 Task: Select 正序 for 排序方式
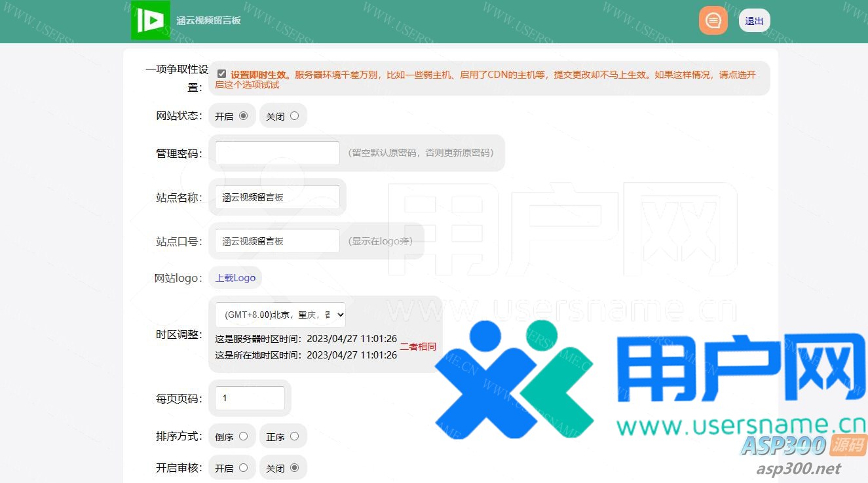click(294, 436)
